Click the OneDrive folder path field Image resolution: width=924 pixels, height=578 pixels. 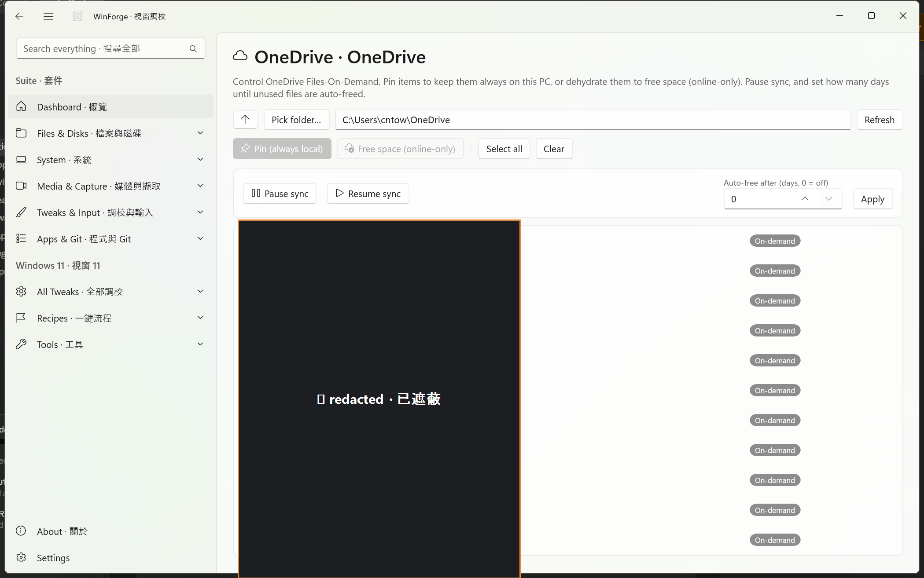593,120
